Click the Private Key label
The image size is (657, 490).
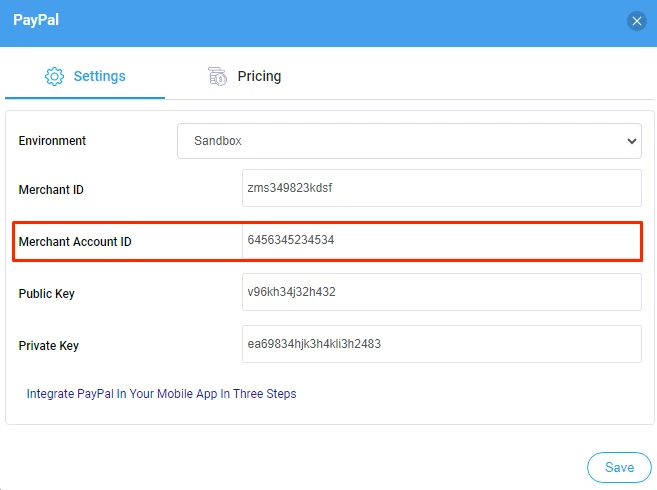(49, 345)
